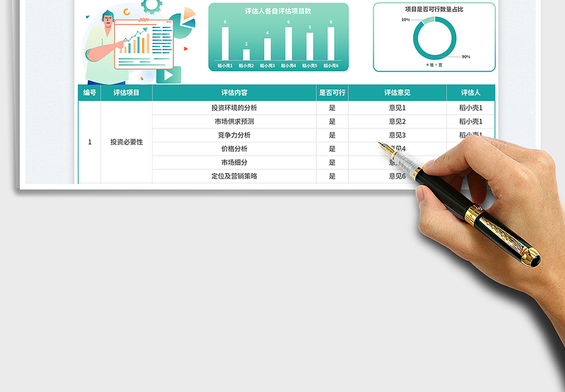Click the 意见3 cell
Viewport: 565px width, 392px height.
coord(397,135)
